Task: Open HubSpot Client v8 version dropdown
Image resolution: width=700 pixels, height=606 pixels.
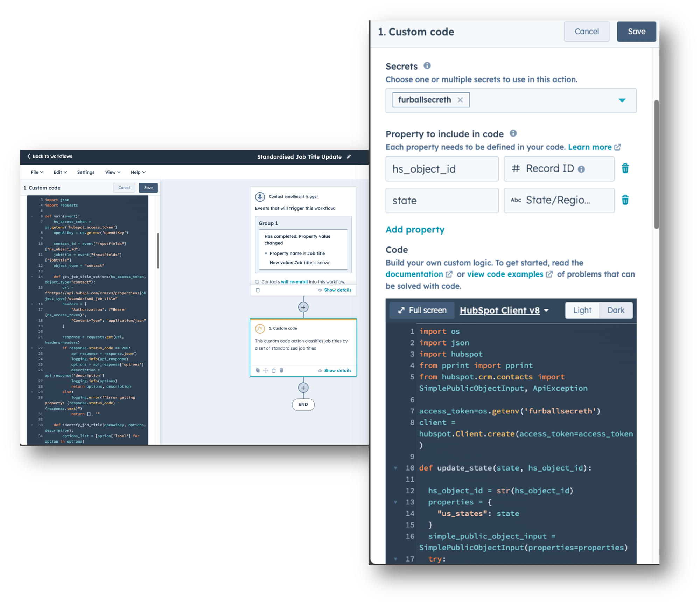Action: [x=504, y=310]
